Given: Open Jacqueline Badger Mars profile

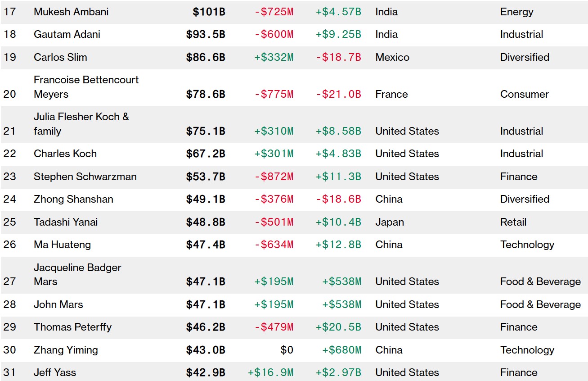Looking at the screenshot, I should tap(77, 274).
